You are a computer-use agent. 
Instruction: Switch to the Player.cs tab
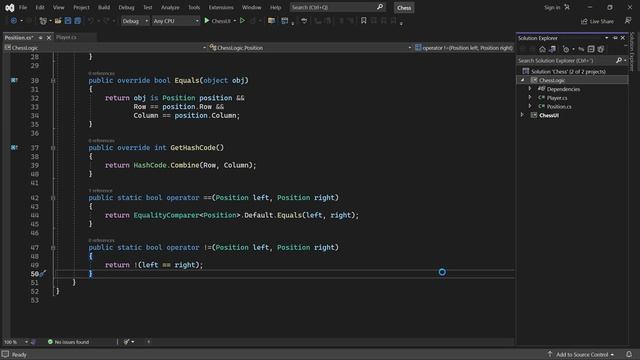coord(66,37)
